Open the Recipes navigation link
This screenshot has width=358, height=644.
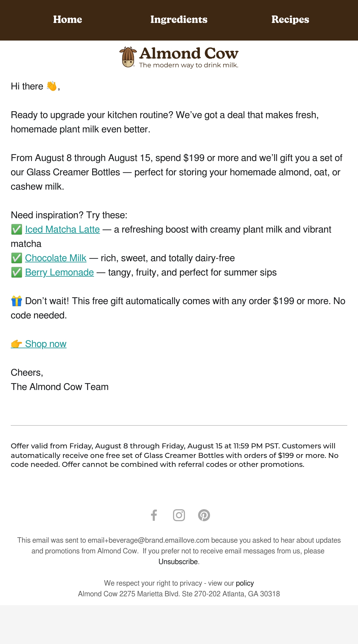click(290, 19)
